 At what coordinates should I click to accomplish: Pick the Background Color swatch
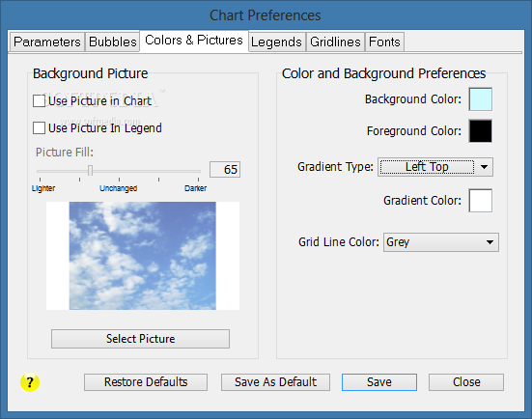pos(481,99)
